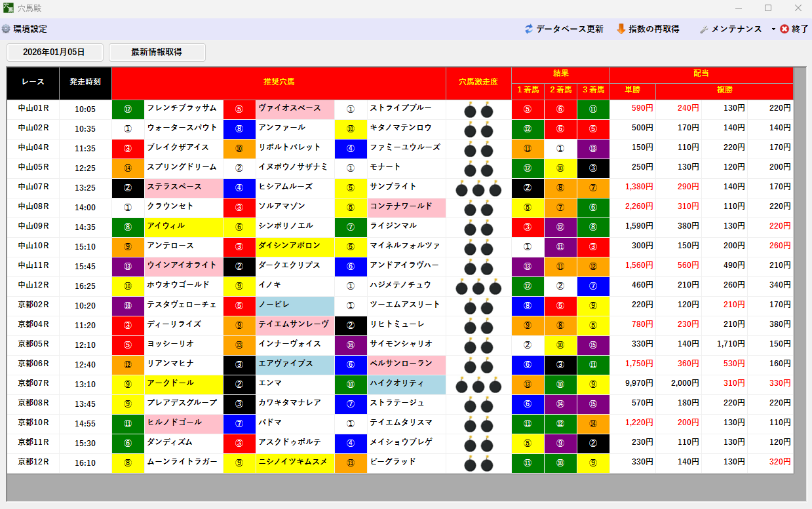Screen dimensions: 812x509
Task: Select the 中山01R race cell
Action: 33,109
